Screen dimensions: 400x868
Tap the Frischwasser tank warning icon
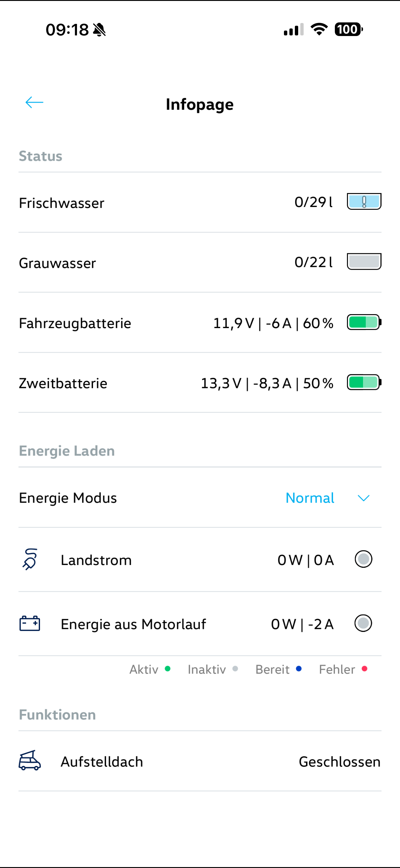364,202
